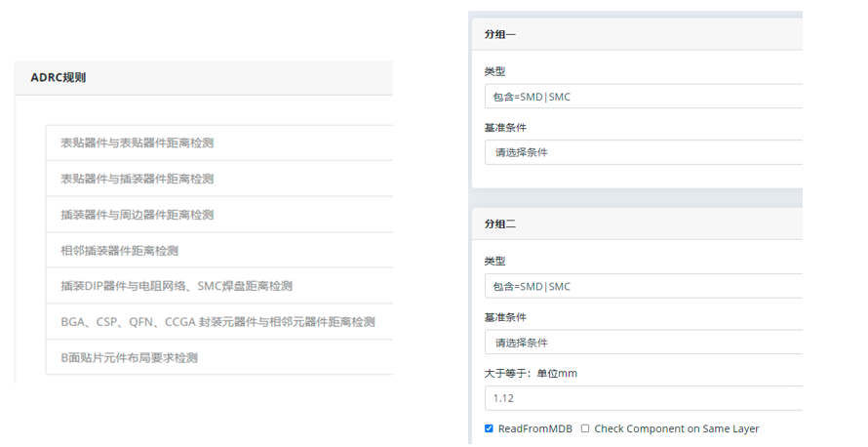This screenshot has width=868, height=447.
Task: Click the ADRC规则 panel header
Action: (59, 77)
